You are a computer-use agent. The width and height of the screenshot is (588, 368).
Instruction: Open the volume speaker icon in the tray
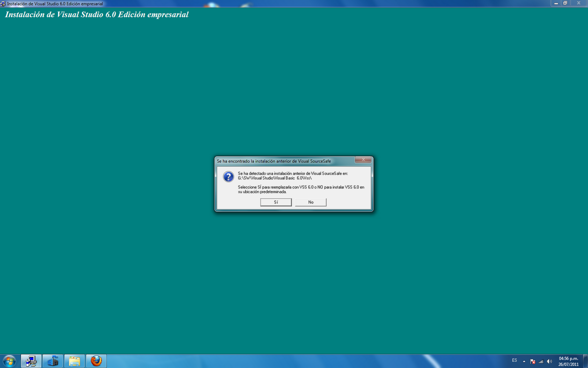(x=549, y=361)
